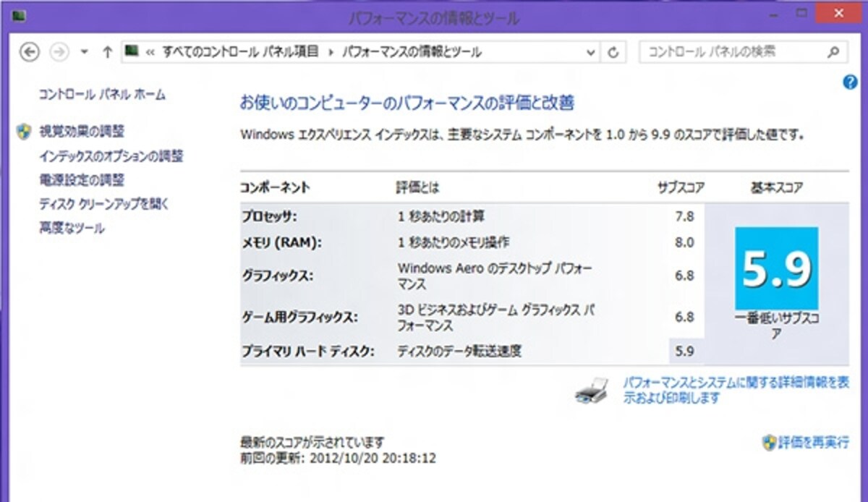Open ディスク クリーンアップを開く link
This screenshot has height=502, width=868.
pos(104,204)
